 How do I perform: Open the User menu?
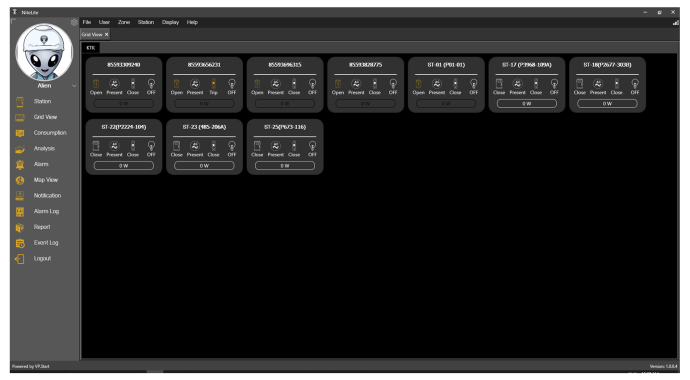(x=104, y=22)
